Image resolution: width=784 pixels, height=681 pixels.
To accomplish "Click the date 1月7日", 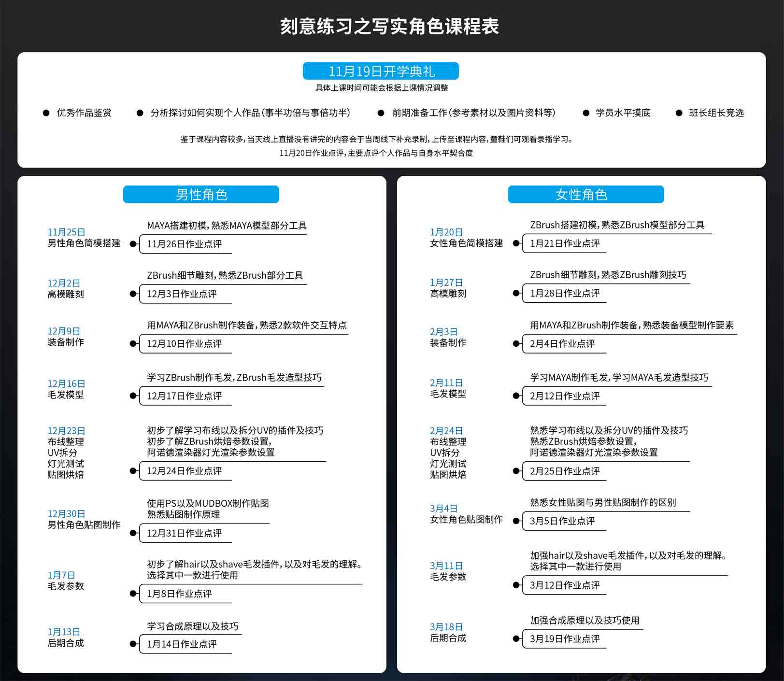I will 61,575.
